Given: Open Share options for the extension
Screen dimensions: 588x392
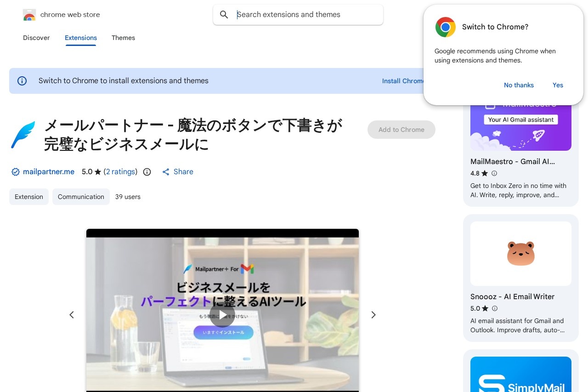Looking at the screenshot, I should [x=178, y=172].
